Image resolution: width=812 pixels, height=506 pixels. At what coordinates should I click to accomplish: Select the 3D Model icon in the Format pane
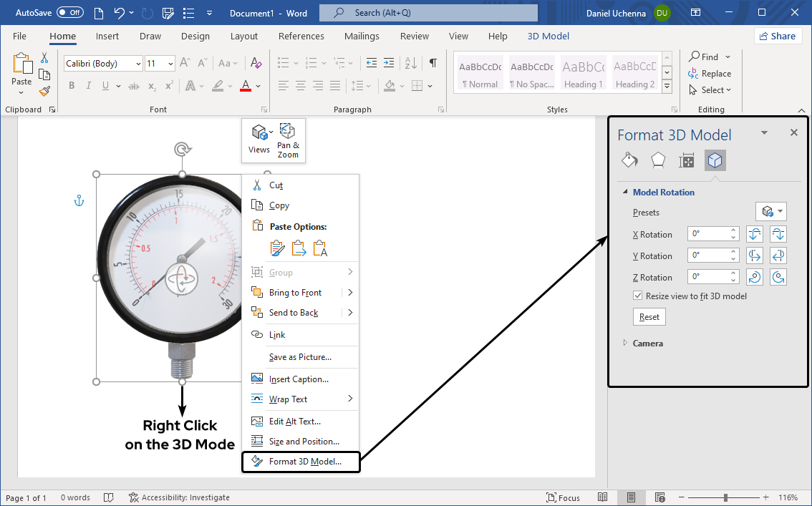715,160
